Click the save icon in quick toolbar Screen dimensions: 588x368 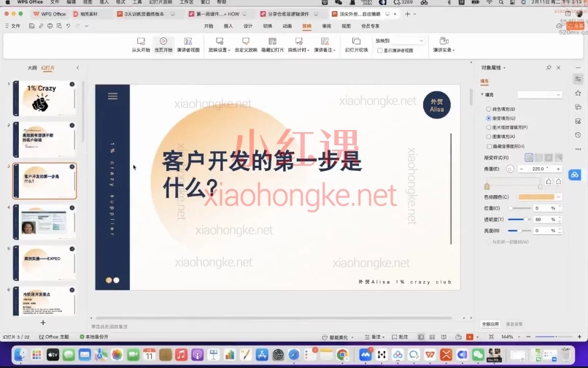(x=32, y=26)
